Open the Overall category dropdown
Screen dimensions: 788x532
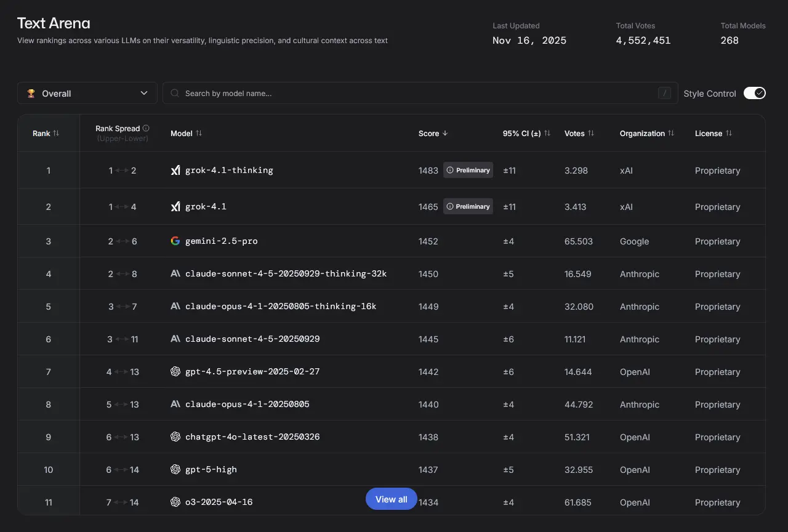coord(87,94)
